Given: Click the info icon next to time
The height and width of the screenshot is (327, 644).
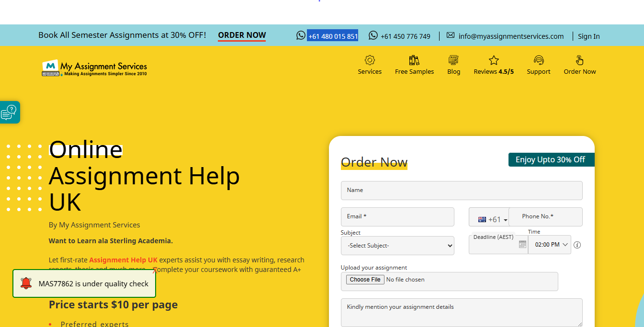Looking at the screenshot, I should [577, 245].
